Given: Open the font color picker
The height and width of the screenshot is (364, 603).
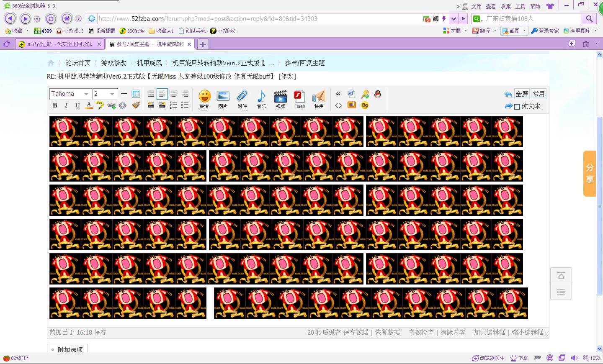Looking at the screenshot, I should 89,105.
